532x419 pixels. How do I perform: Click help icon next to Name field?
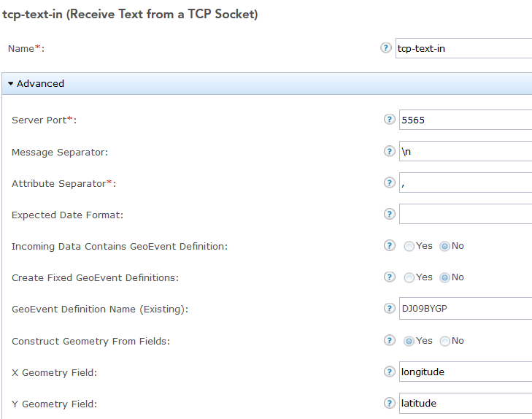click(x=386, y=48)
